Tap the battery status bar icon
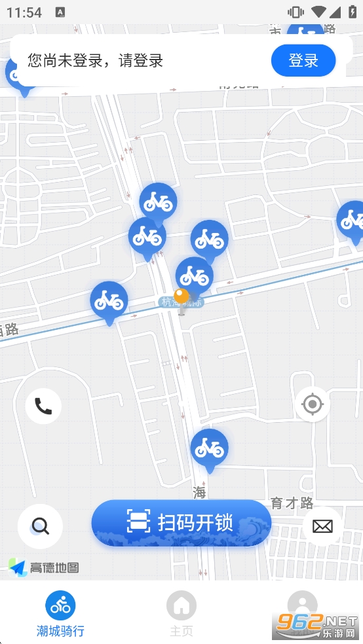363x644 pixels. [x=353, y=12]
